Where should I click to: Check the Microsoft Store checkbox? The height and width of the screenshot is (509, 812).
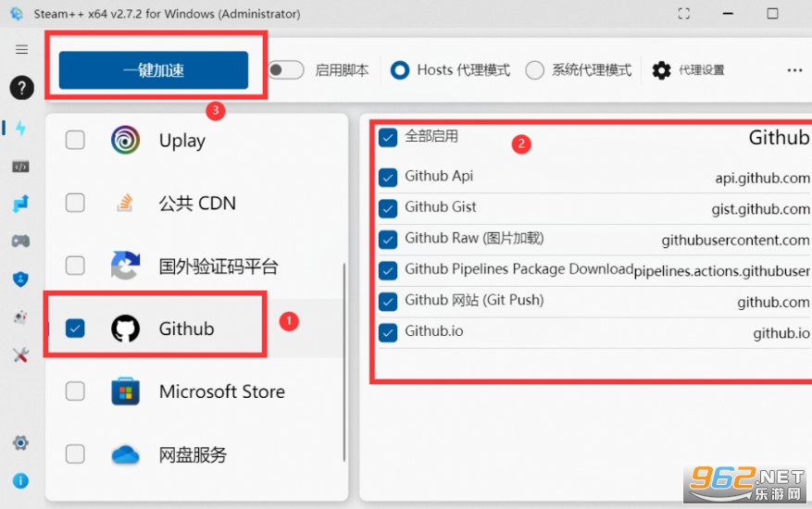(75, 391)
